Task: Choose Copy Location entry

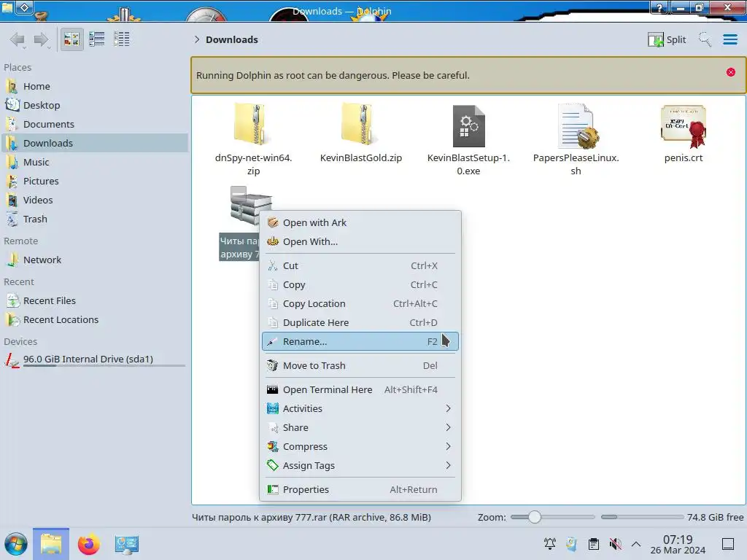Action: point(360,304)
